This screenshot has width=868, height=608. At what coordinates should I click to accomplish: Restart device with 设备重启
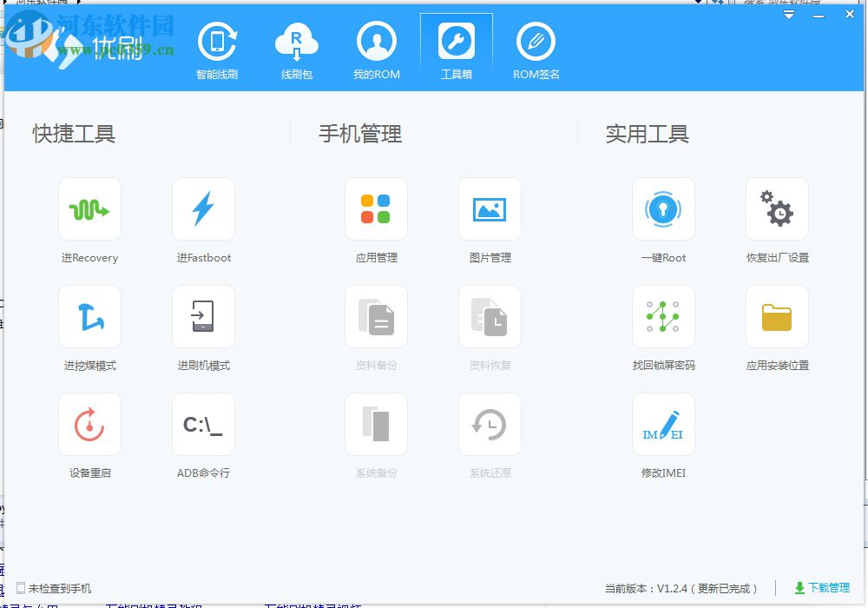89,436
